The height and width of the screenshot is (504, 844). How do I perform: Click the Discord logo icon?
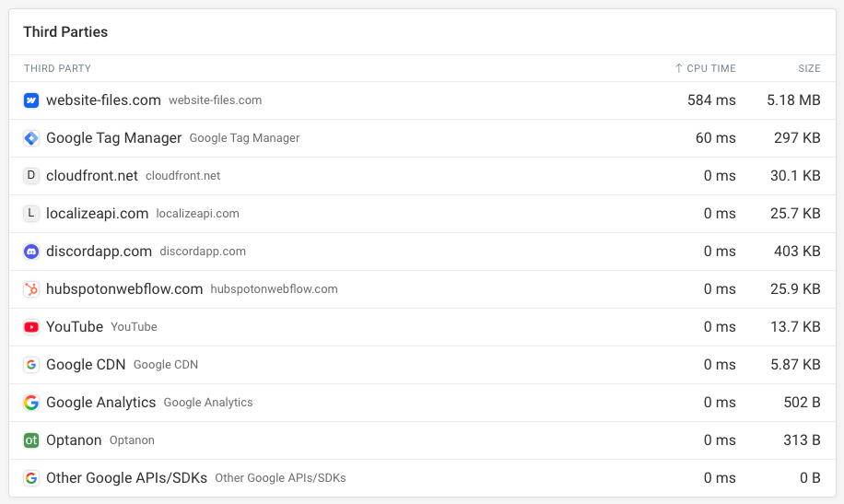tap(31, 252)
